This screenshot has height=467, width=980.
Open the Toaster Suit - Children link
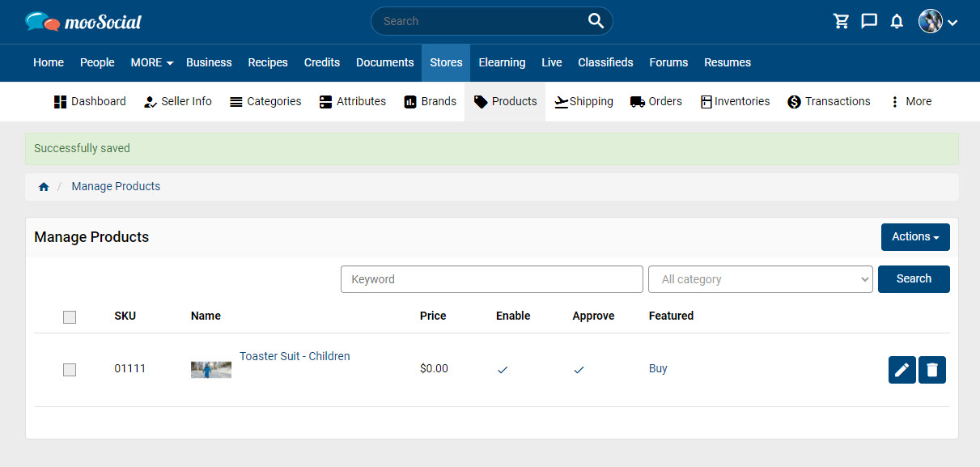(x=295, y=356)
